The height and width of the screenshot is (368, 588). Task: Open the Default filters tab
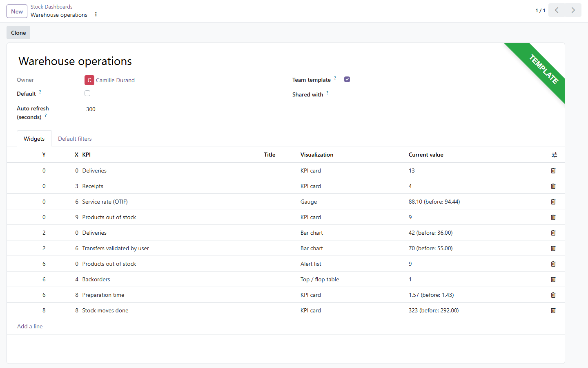(x=75, y=139)
